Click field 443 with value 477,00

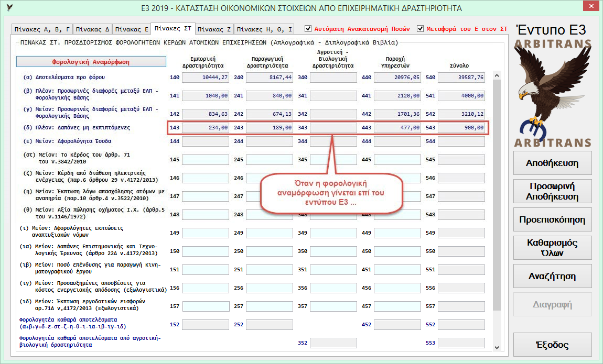397,127
